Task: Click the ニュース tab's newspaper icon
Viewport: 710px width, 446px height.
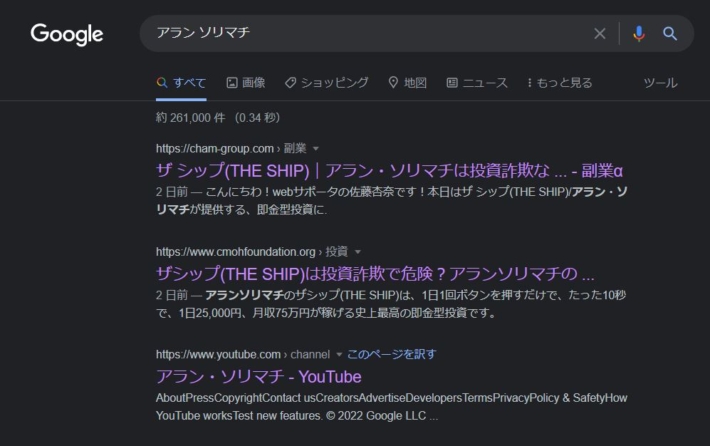Action: click(x=452, y=82)
